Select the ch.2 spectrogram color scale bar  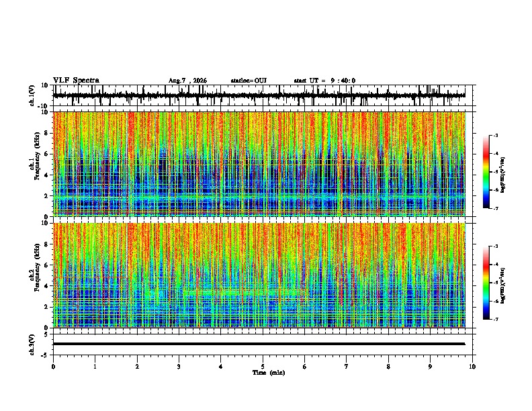486,283
